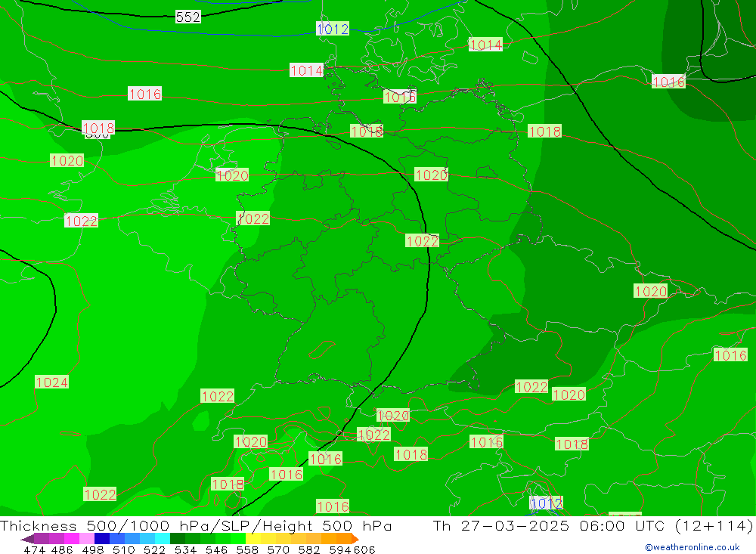Click the 558 legend value

tap(247, 549)
